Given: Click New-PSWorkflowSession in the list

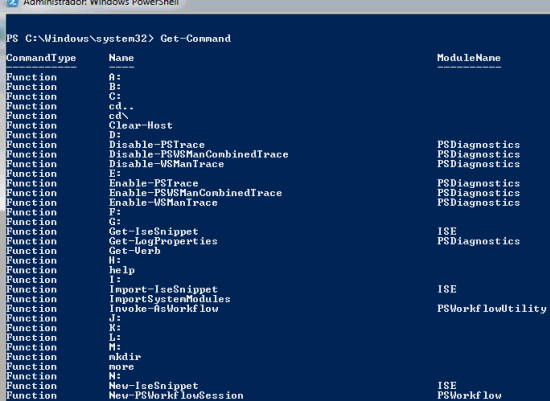Looking at the screenshot, I should pos(176,396).
